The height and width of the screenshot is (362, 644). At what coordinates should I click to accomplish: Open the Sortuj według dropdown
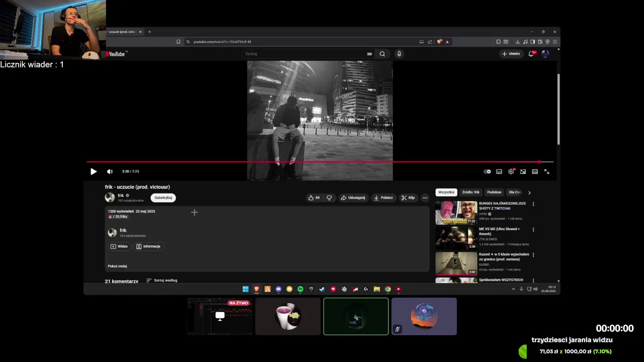point(162,280)
